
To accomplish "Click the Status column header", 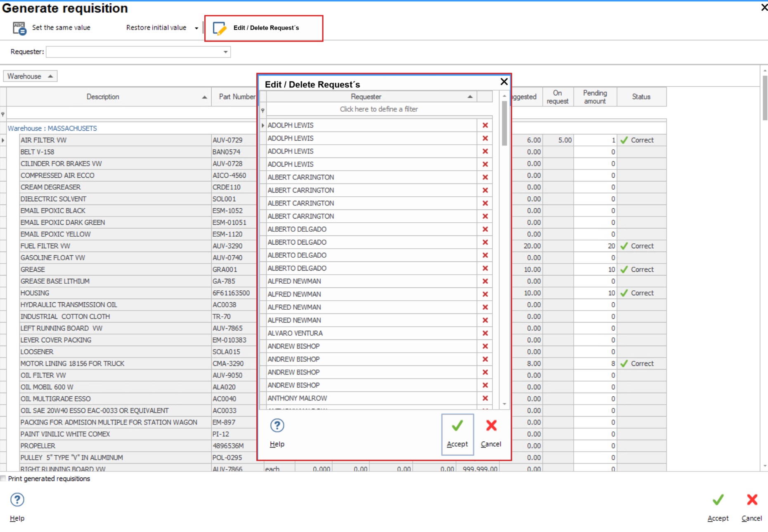I will [641, 97].
